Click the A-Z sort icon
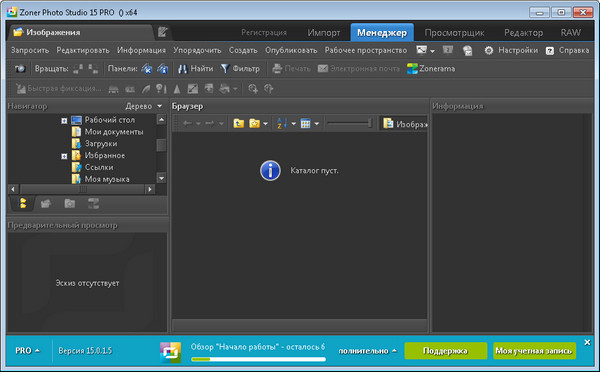The image size is (600, 372). [x=282, y=124]
